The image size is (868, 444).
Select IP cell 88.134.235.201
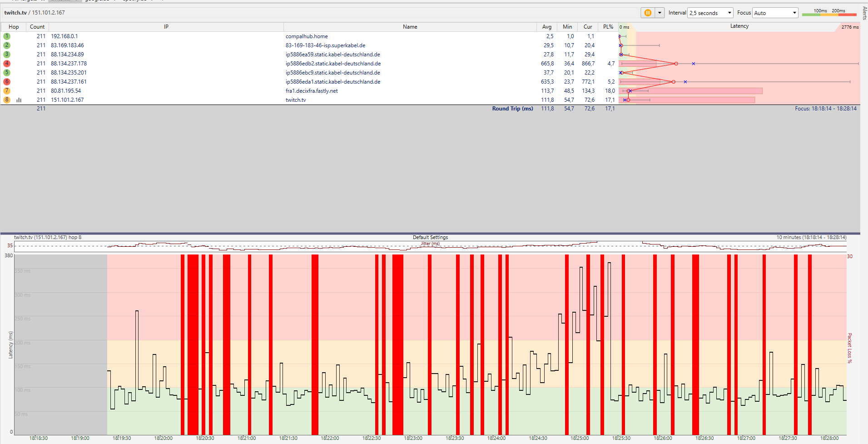pos(69,73)
